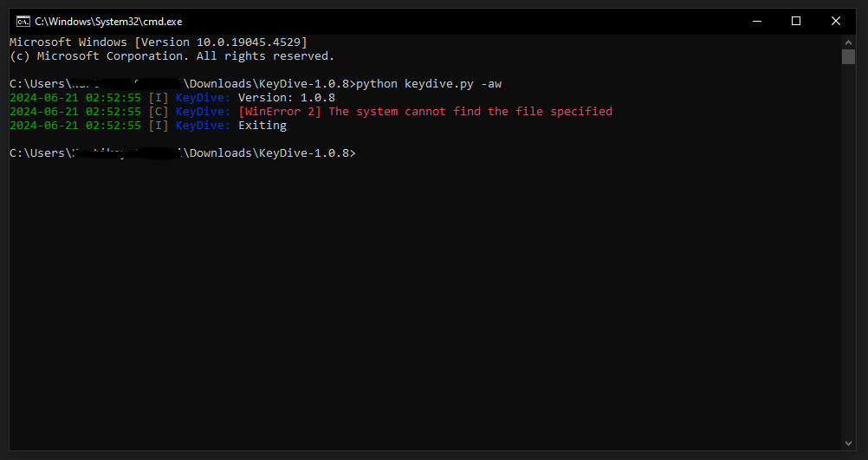Click the "[C]" critical log level tag
The width and height of the screenshot is (868, 460).
pyautogui.click(x=159, y=111)
